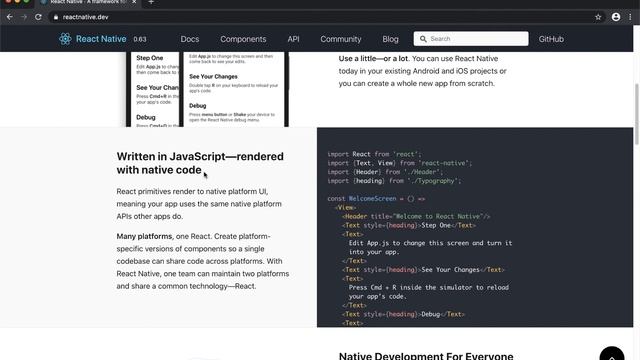Click the React Native home title
This screenshot has height=360, width=640.
[x=101, y=39]
